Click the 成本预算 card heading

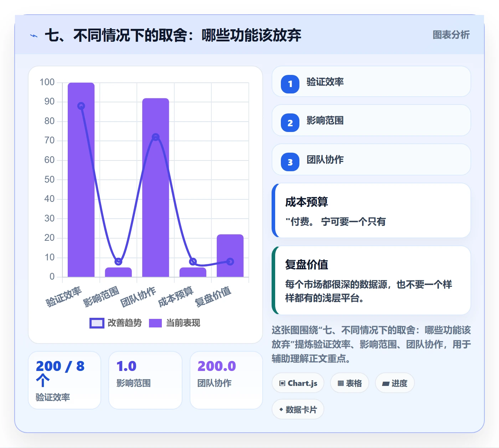tap(307, 202)
